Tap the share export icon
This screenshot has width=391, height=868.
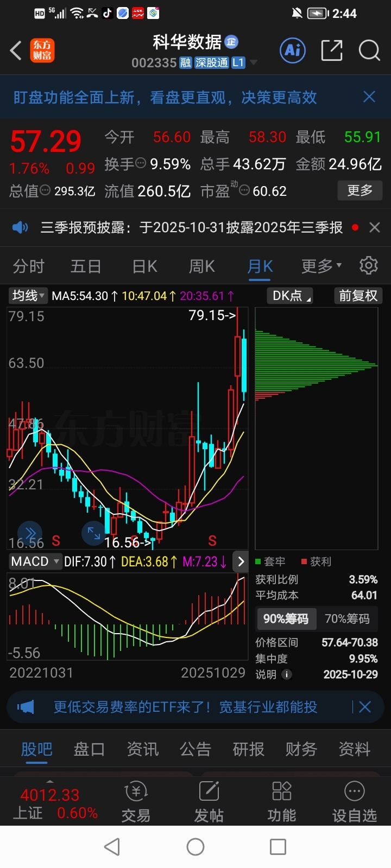pyautogui.click(x=332, y=50)
